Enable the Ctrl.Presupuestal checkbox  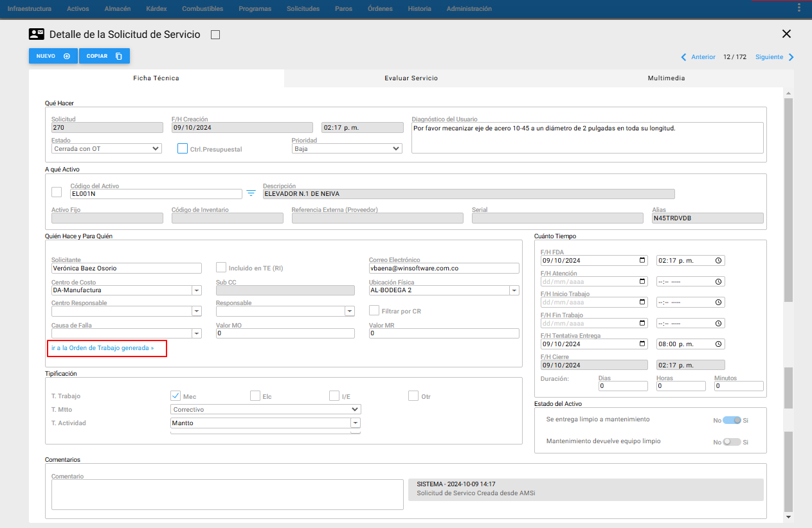tap(183, 148)
